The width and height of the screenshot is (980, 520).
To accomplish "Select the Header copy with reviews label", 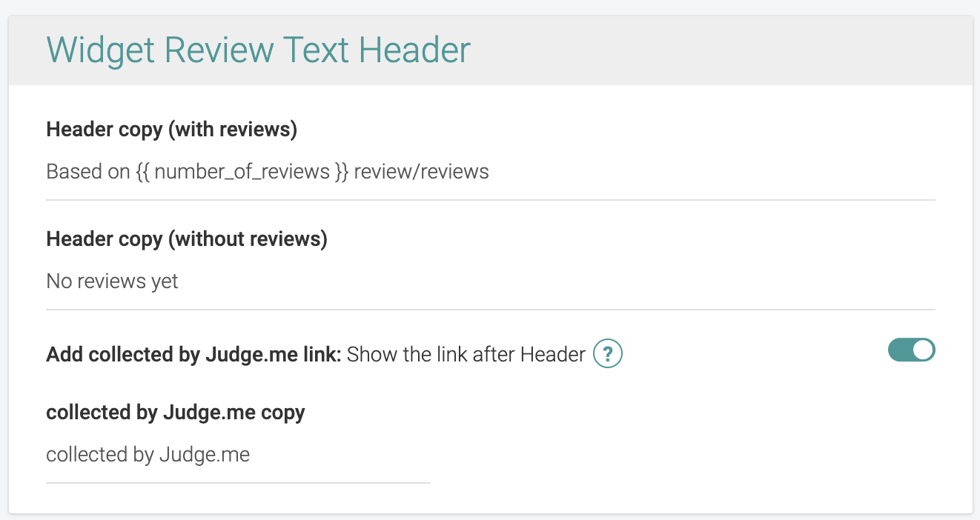I will click(171, 129).
